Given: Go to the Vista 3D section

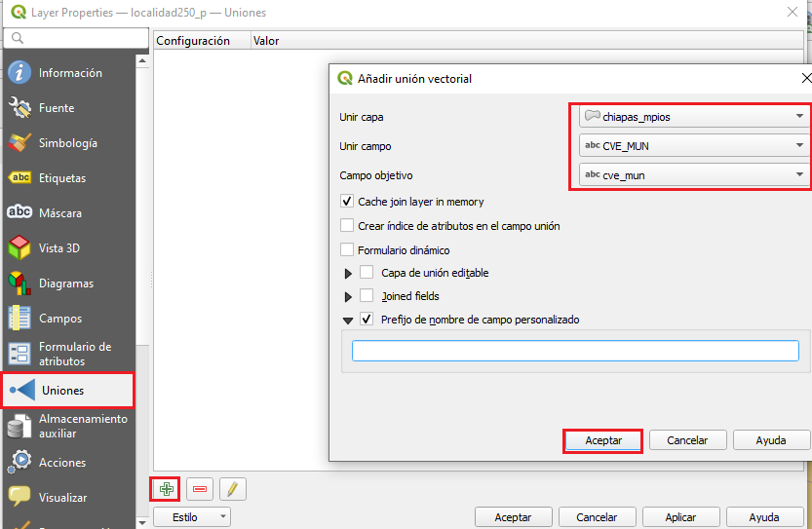Looking at the screenshot, I should coord(59,248).
